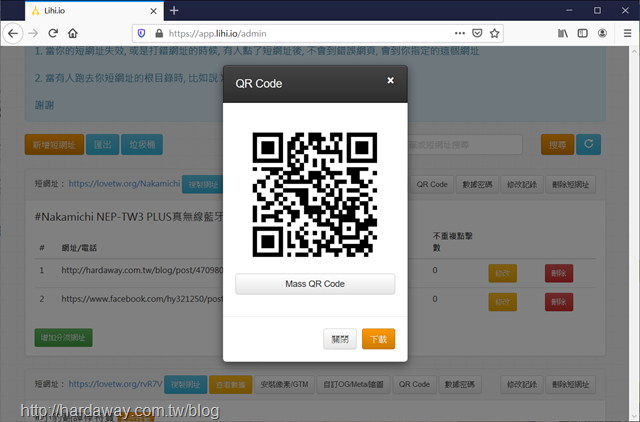
Task: Reload the page in Firefox
Action: click(53, 33)
